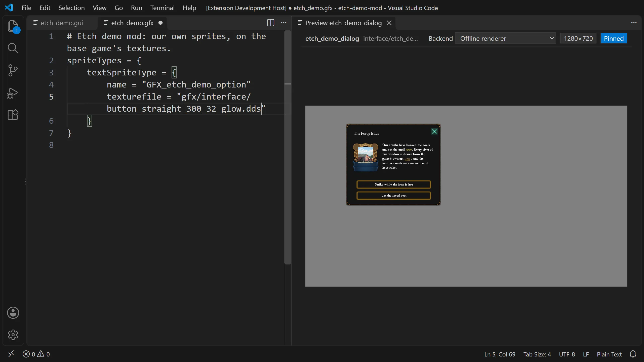Click LF line ending in status bar

pos(586,354)
